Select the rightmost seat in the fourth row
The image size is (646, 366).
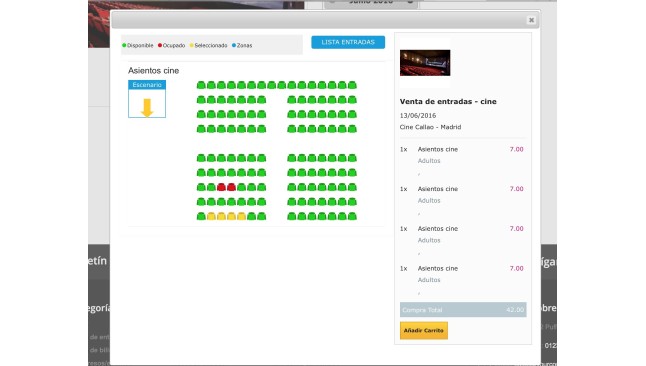click(352, 129)
